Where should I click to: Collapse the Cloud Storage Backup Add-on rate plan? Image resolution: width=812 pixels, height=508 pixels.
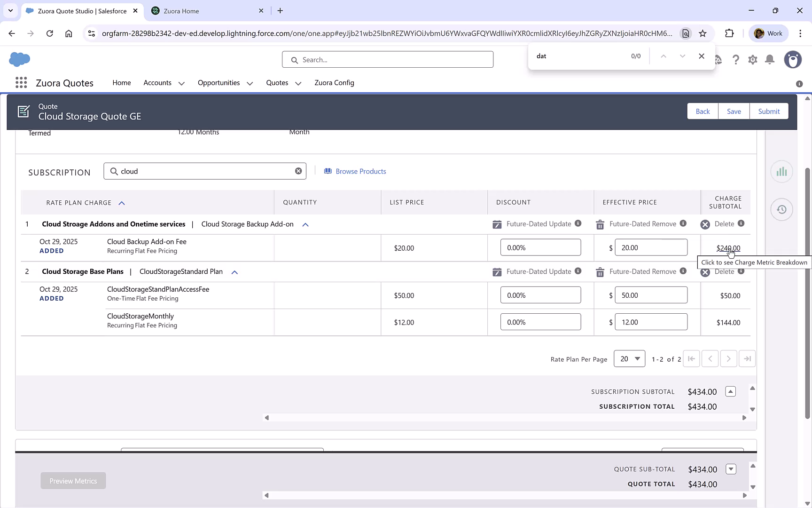pos(305,225)
